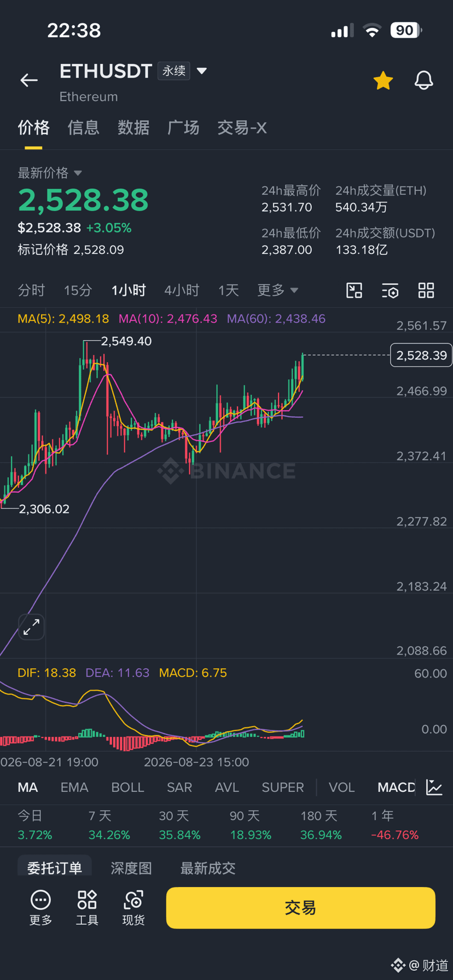The image size is (453, 980).
Task: Switch to the 信息 tab
Action: point(83,127)
